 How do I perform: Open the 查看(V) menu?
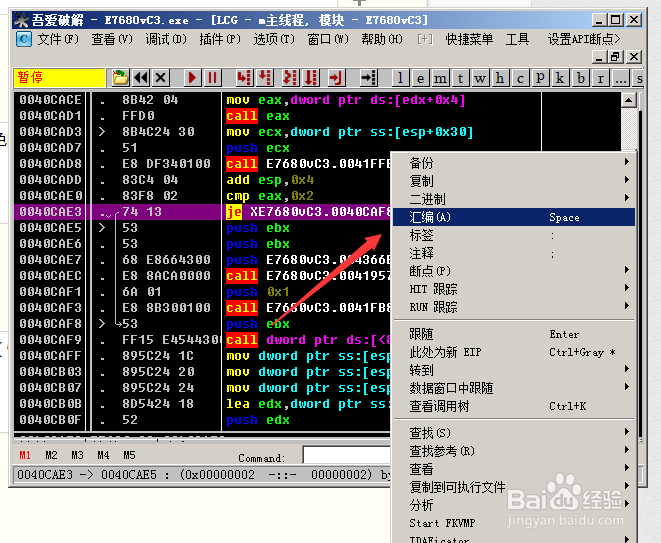(x=112, y=39)
